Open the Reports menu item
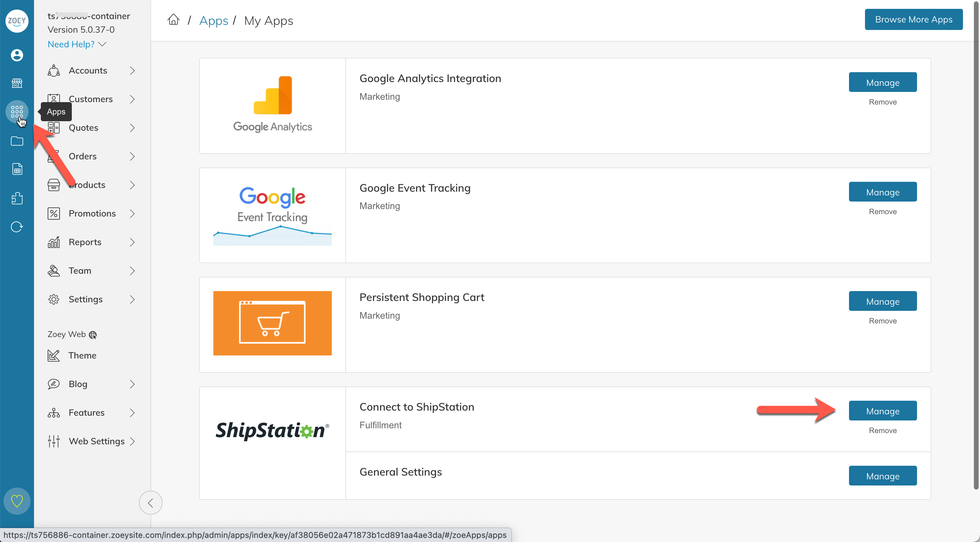The height and width of the screenshot is (542, 980). 85,242
